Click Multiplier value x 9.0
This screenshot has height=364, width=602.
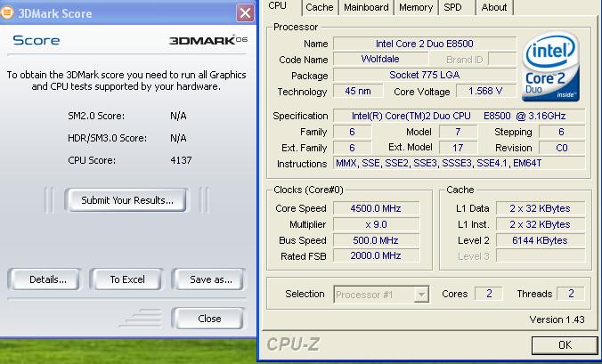pyautogui.click(x=376, y=224)
